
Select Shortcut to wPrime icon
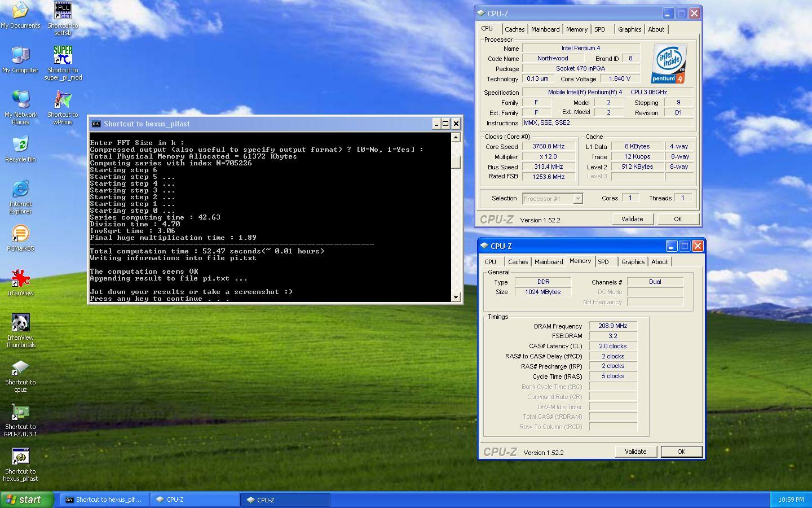point(63,108)
